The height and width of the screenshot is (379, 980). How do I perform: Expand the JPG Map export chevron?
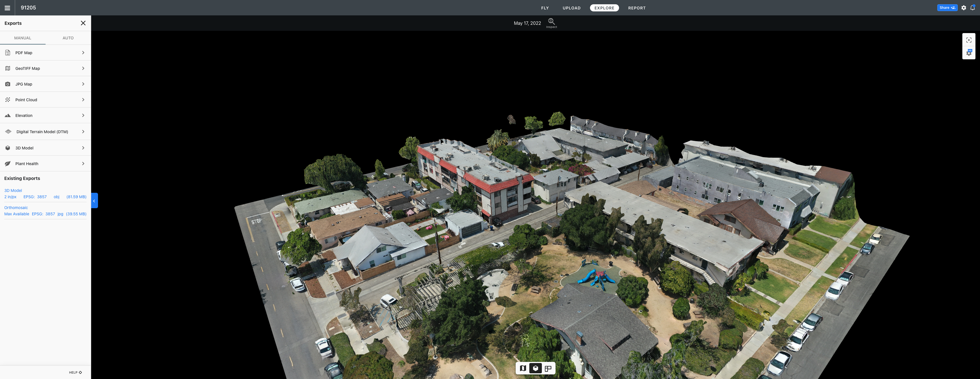coord(83,84)
